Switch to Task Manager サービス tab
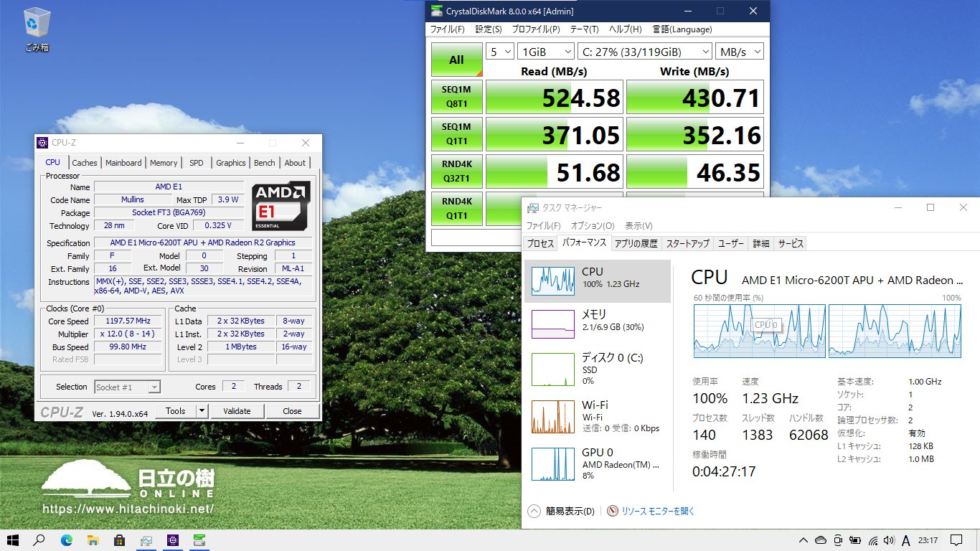 click(791, 244)
